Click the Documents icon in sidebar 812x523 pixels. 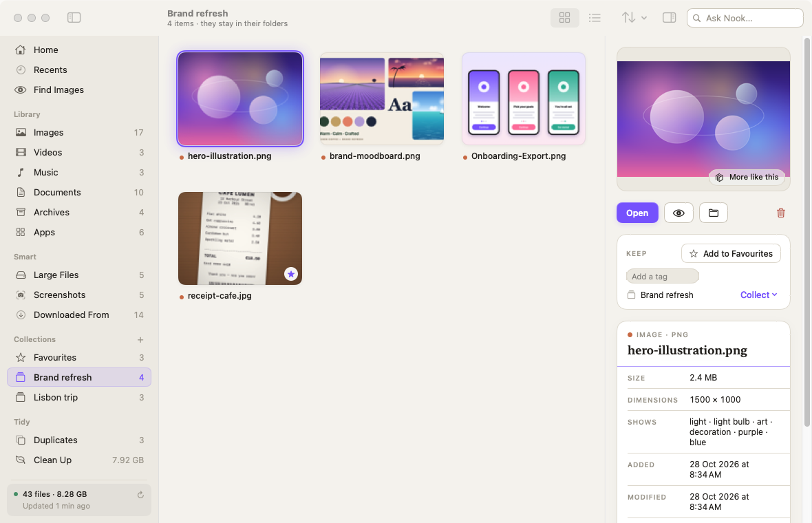21,192
